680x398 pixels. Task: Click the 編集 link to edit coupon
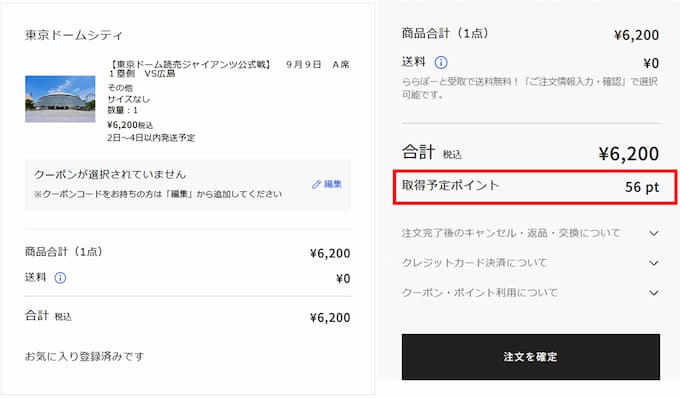click(x=333, y=184)
